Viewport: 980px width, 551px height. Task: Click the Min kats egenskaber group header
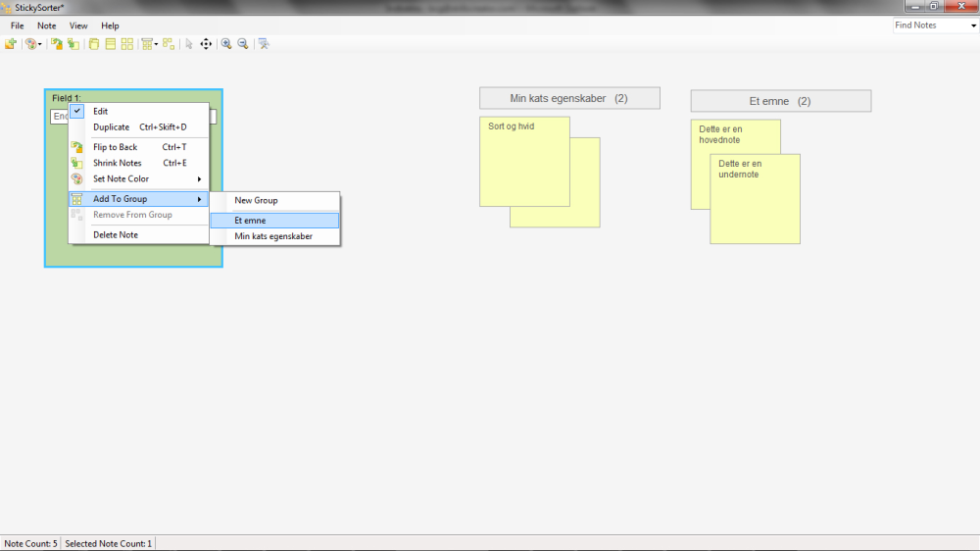pyautogui.click(x=569, y=98)
